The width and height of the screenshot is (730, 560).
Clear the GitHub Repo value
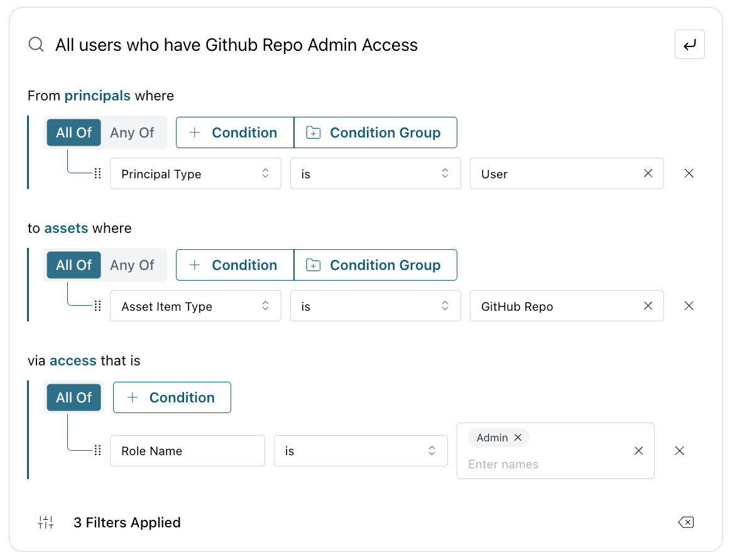click(x=648, y=306)
